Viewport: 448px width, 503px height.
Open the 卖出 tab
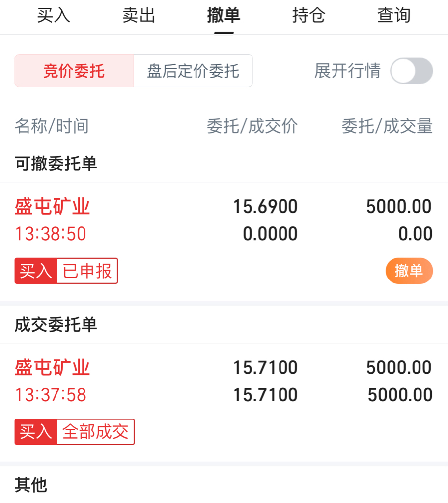pyautogui.click(x=139, y=15)
